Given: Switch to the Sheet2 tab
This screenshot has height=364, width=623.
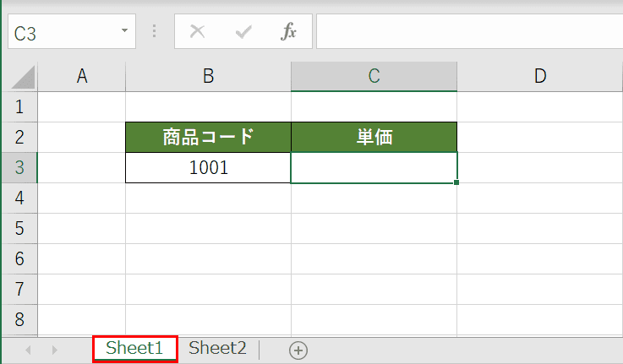Looking at the screenshot, I should click(x=217, y=348).
